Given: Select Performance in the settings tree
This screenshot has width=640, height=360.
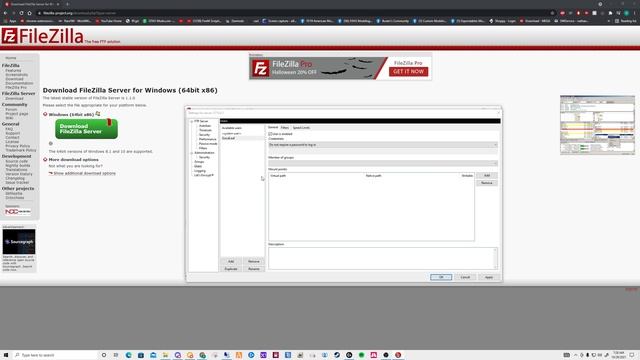Looking at the screenshot, I should pyautogui.click(x=207, y=139).
